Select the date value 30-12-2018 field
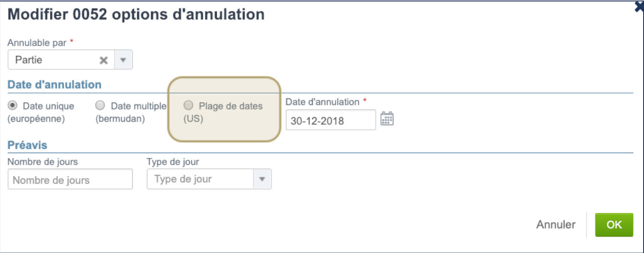This screenshot has width=644, height=253. tap(330, 119)
